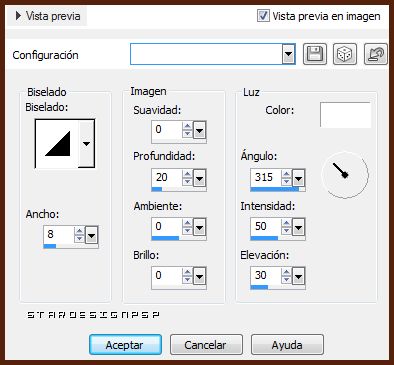Click the save preset floppy disk icon
This screenshot has height=365, width=394.
click(x=315, y=54)
